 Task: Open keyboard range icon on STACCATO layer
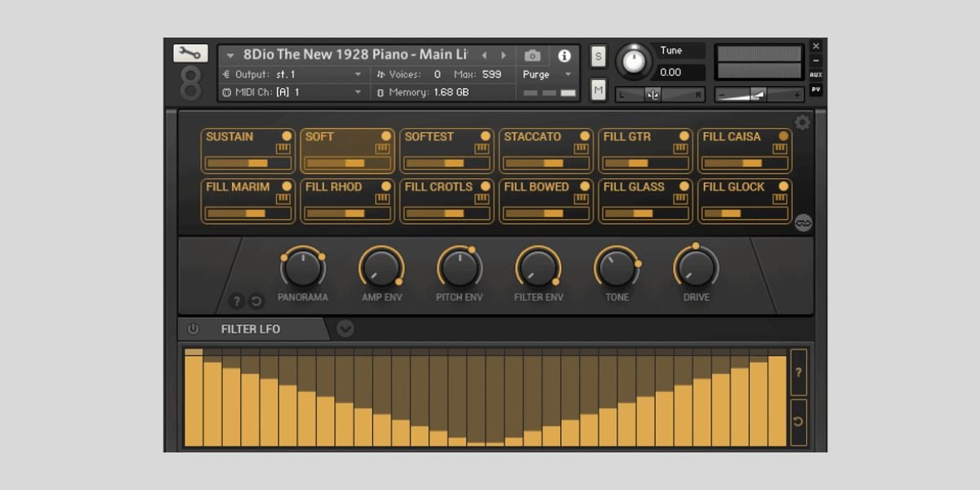pos(581,149)
